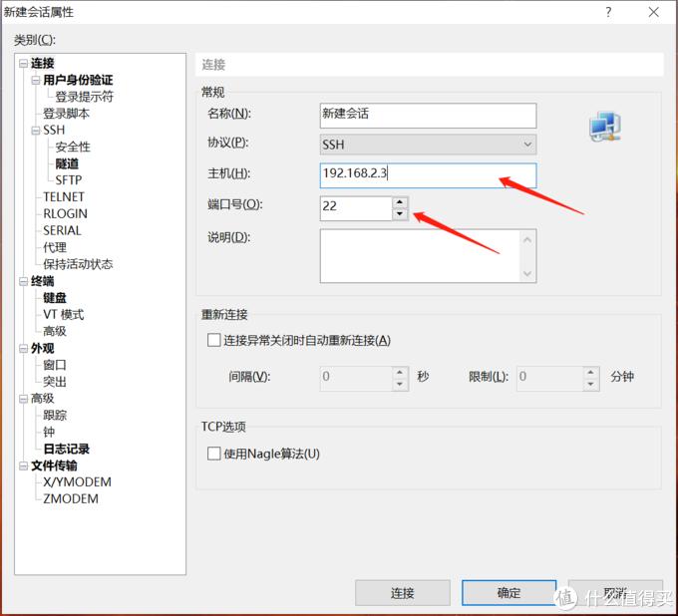Select 登录脚本 tree item
Screen dimensions: 678x616
click(66, 114)
